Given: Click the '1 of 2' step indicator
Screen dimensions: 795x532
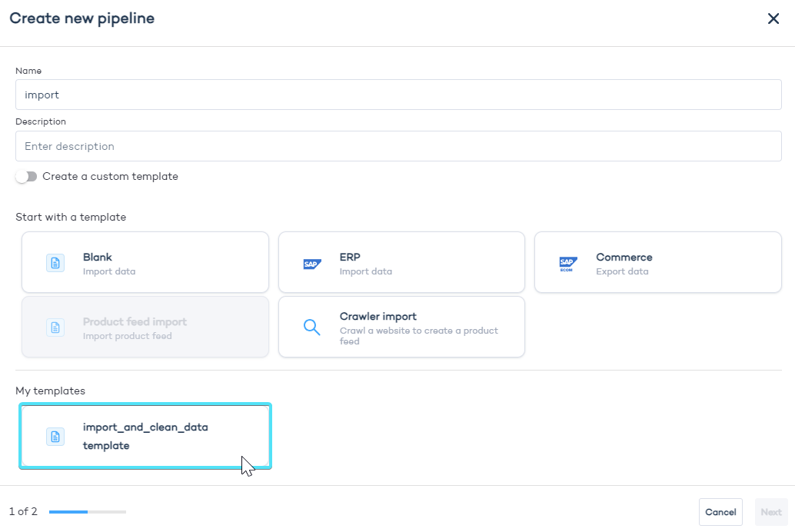Looking at the screenshot, I should (x=23, y=510).
